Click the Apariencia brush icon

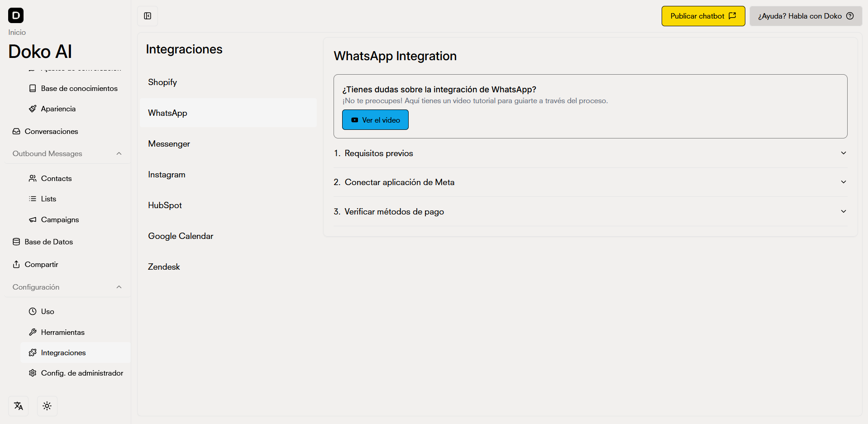point(33,109)
